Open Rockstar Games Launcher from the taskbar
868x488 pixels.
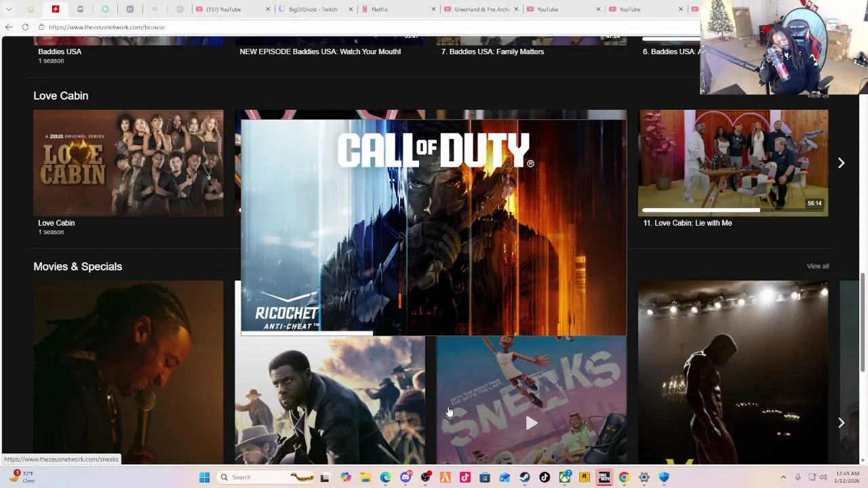click(584, 477)
